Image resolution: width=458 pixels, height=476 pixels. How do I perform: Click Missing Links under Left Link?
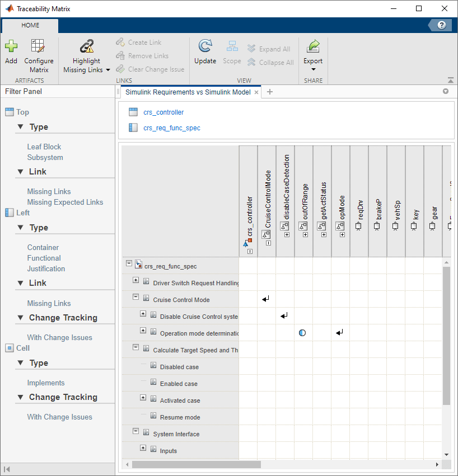click(x=49, y=303)
